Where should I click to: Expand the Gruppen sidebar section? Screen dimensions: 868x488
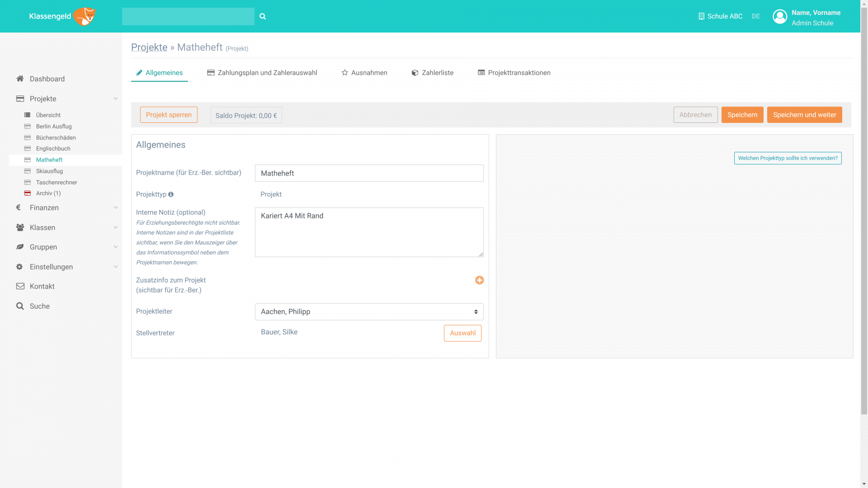tap(116, 247)
